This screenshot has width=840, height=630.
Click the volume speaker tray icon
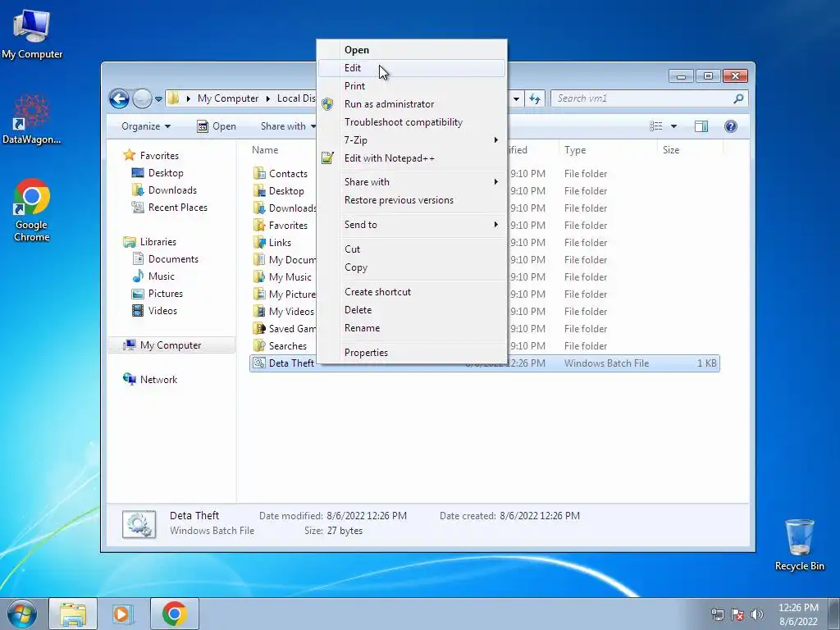coord(757,614)
